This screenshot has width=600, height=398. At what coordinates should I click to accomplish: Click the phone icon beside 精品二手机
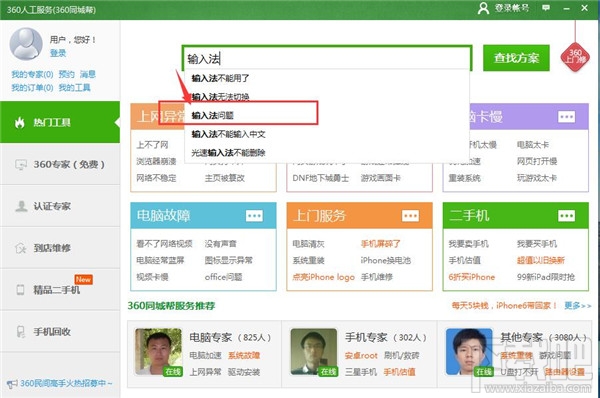[x=21, y=290]
